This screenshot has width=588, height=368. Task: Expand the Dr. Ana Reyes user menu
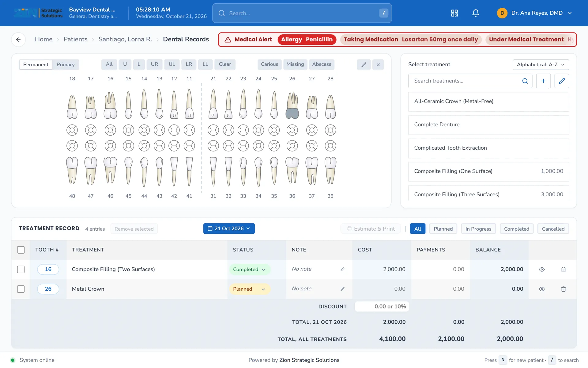click(x=534, y=13)
